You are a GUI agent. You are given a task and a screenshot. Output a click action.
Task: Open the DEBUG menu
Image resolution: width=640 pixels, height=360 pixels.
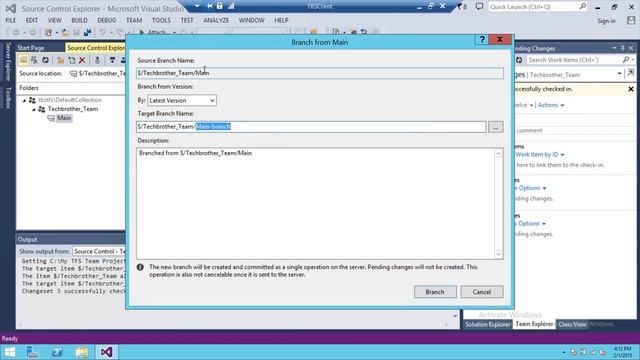point(107,20)
